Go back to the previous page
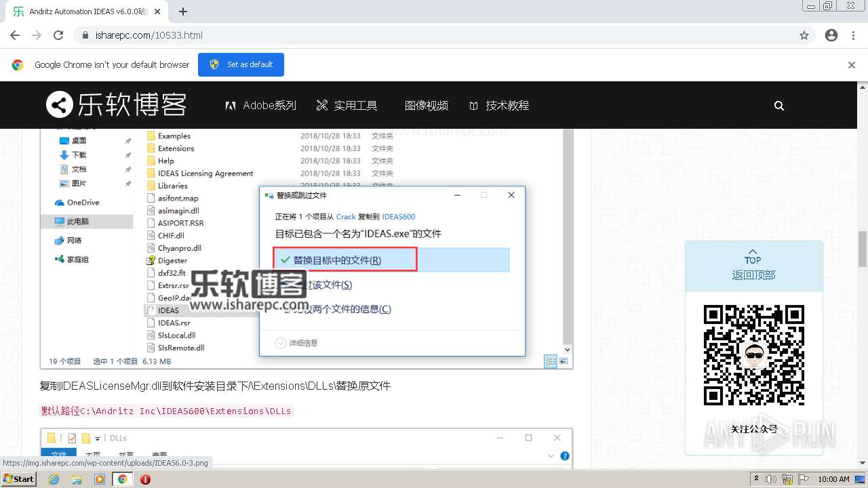Image resolution: width=868 pixels, height=488 pixels. coord(15,35)
